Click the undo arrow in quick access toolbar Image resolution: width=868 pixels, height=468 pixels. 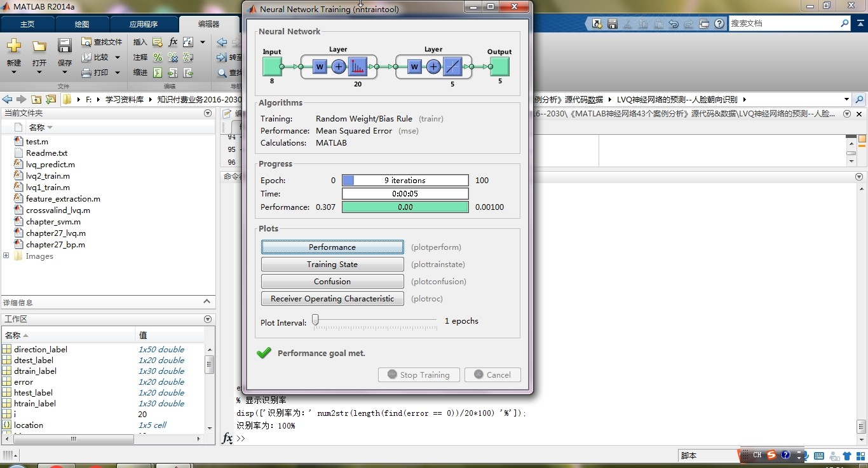click(x=674, y=24)
